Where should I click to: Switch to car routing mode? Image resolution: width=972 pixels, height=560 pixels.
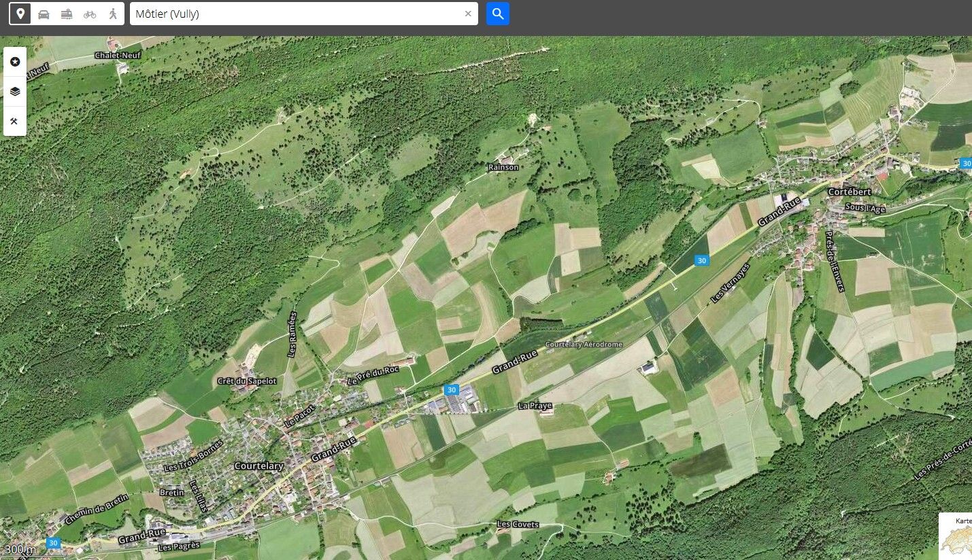(x=44, y=14)
